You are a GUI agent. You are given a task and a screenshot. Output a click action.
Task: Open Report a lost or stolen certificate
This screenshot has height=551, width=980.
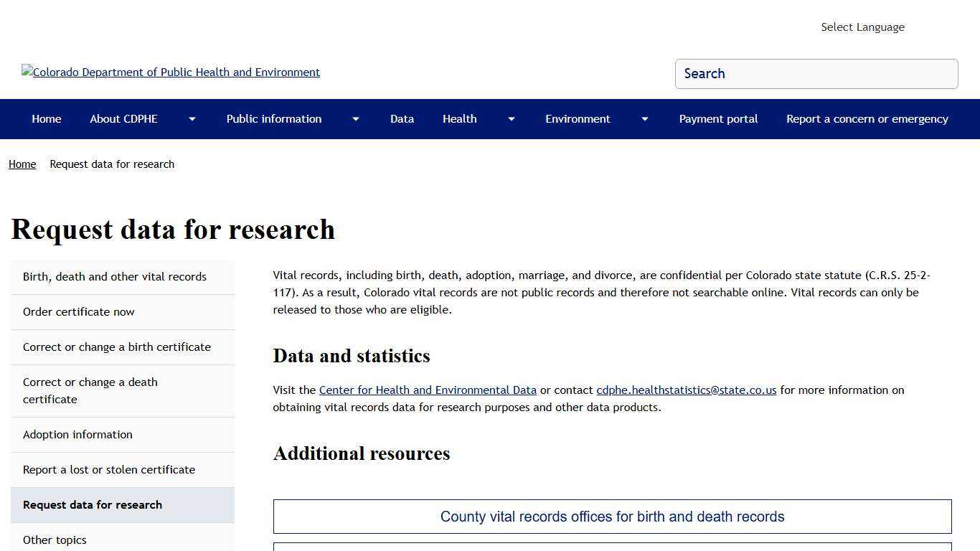tap(109, 469)
